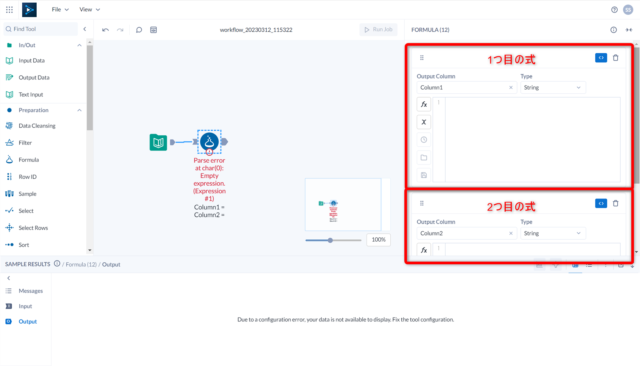This screenshot has height=366, width=640.
Task: Select the Formula node on canvas
Action: 209,141
